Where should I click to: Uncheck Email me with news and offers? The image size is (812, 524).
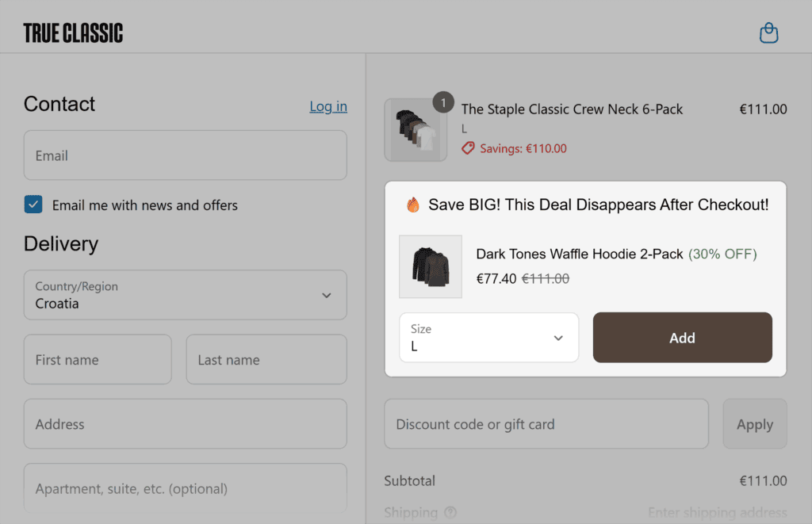pyautogui.click(x=33, y=205)
